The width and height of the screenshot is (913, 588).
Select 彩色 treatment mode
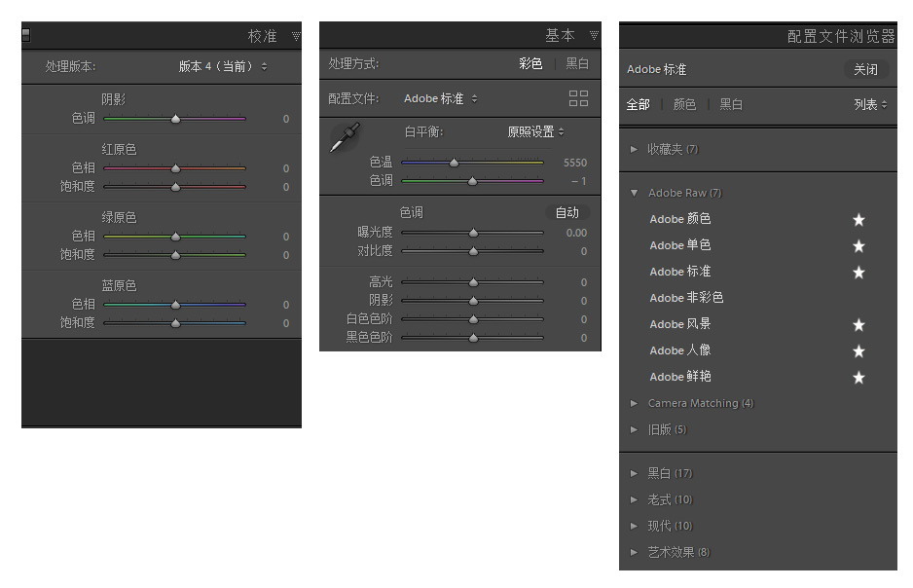(530, 63)
